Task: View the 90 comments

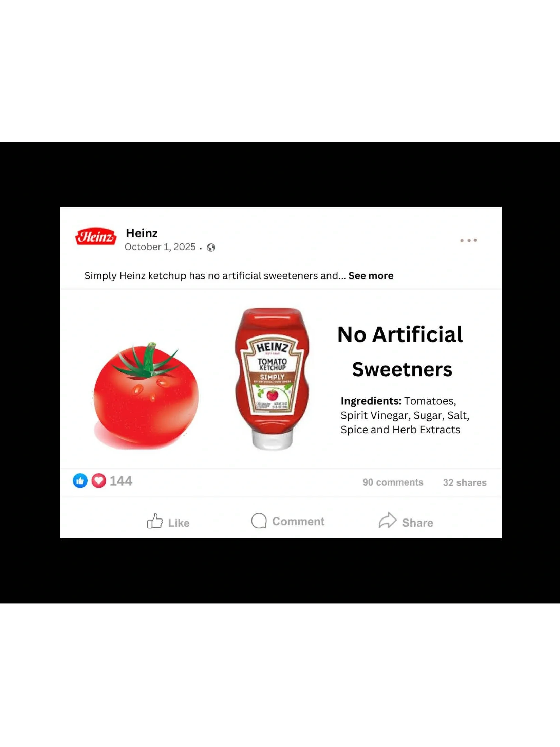Action: click(393, 482)
